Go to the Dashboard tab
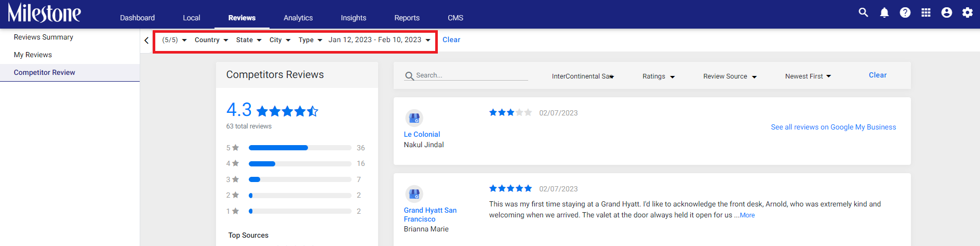Viewport: 980px width, 246px height. [137, 18]
